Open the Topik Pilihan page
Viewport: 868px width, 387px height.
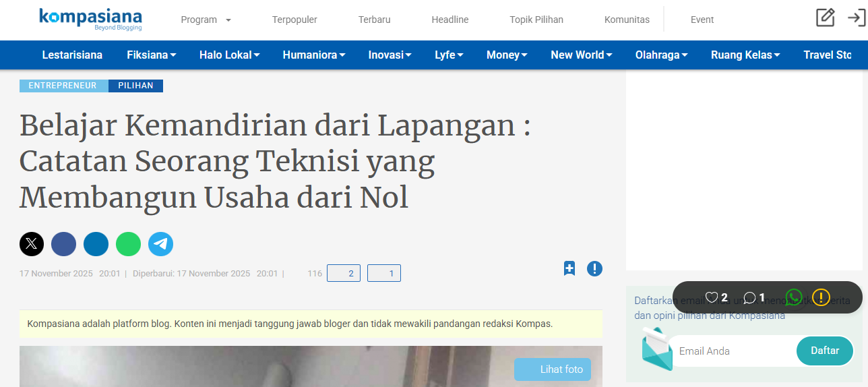536,20
